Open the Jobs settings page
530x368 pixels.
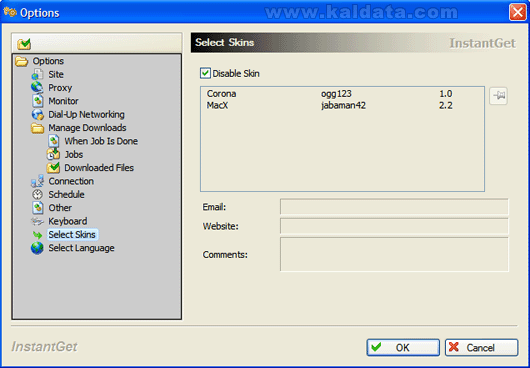pyautogui.click(x=74, y=154)
